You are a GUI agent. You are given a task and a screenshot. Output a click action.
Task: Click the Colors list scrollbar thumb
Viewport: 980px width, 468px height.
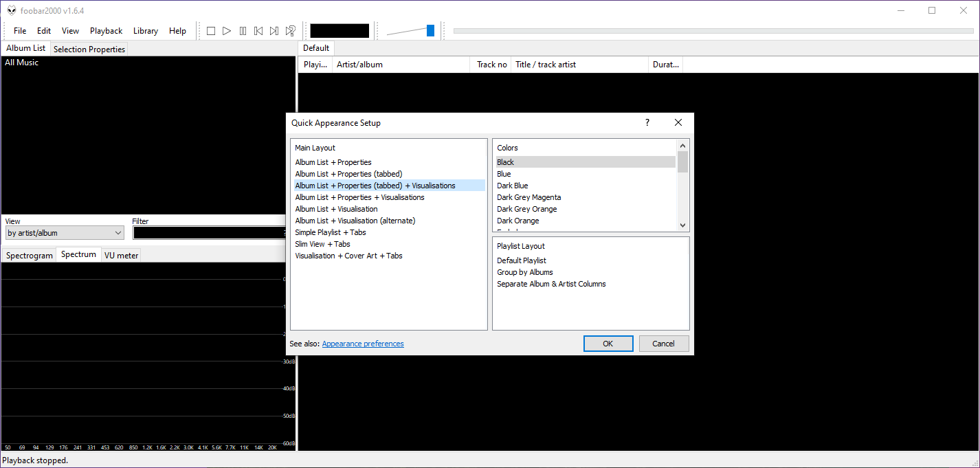tap(682, 161)
